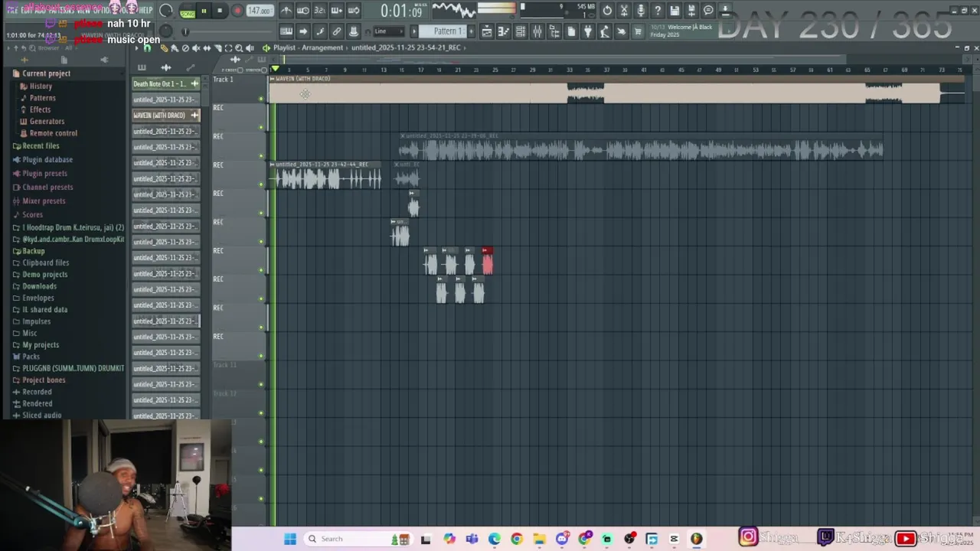This screenshot has width=980, height=551.
Task: Open the Playlist menu arrow next to magnet
Action: click(137, 47)
